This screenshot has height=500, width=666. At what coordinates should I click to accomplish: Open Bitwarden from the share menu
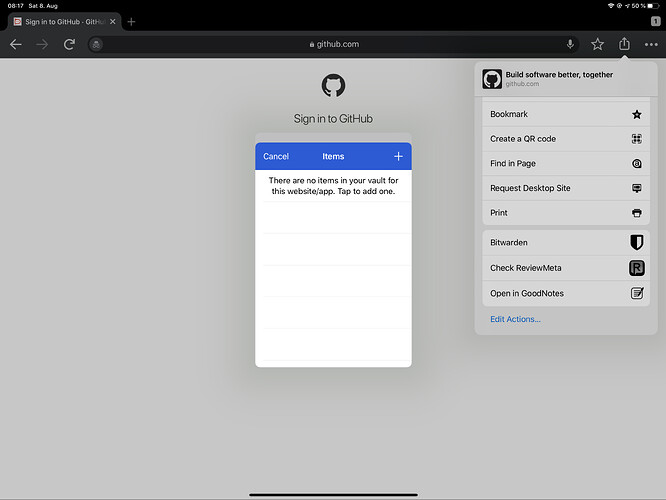[x=566, y=243]
